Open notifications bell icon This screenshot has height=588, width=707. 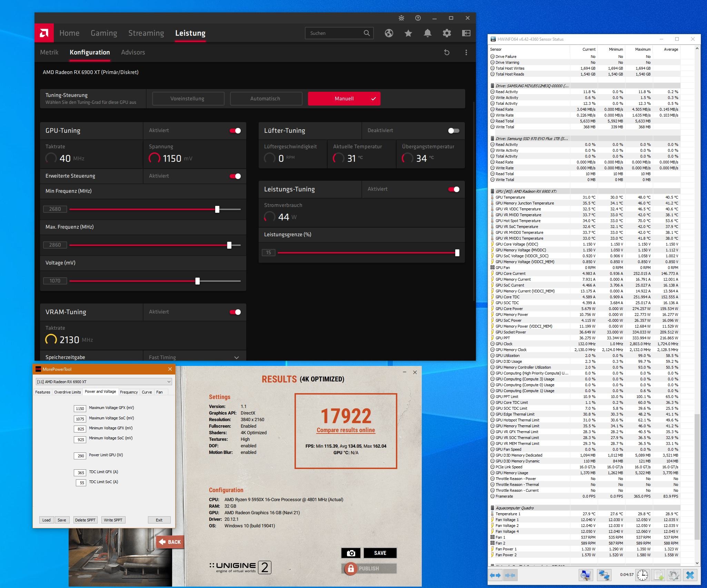click(428, 33)
